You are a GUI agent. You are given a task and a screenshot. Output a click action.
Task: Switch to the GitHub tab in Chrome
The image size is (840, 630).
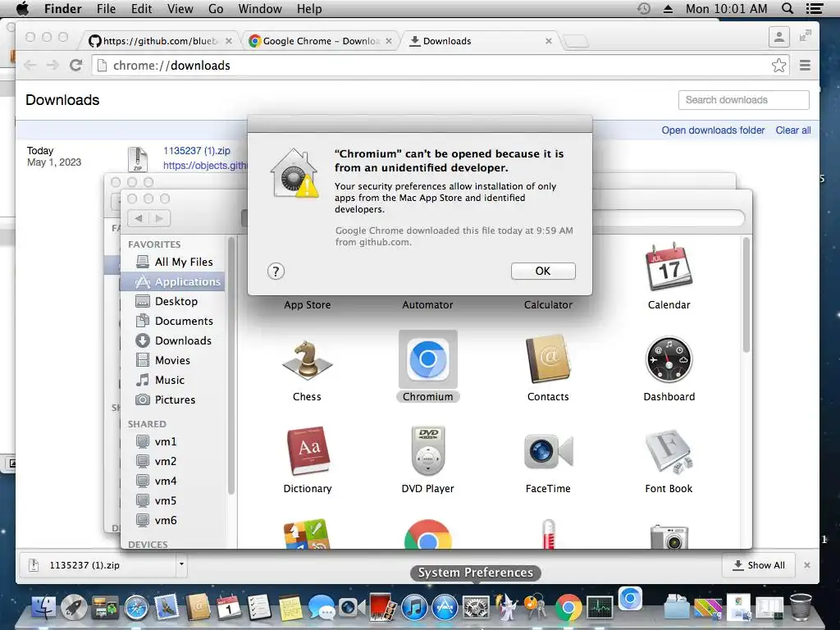coord(160,41)
